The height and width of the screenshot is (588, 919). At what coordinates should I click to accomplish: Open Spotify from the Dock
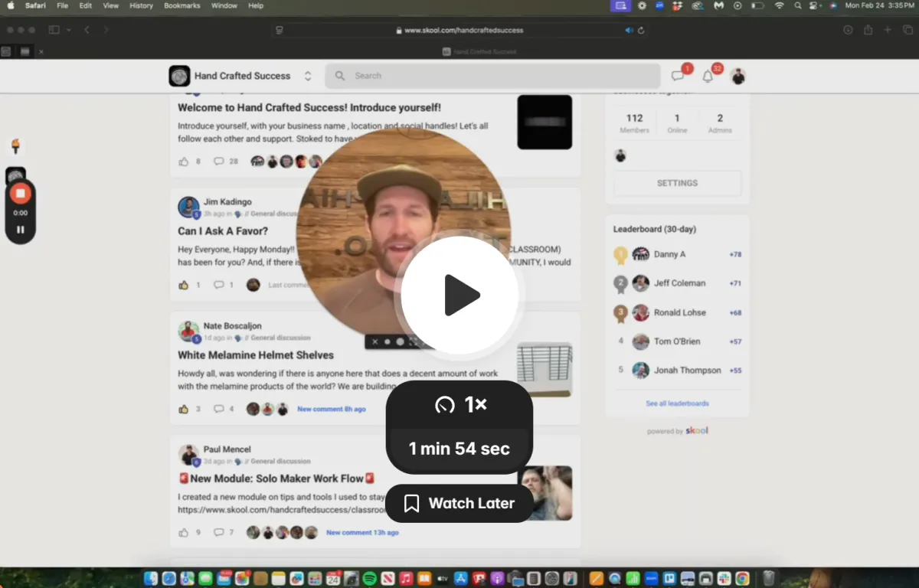point(369,579)
